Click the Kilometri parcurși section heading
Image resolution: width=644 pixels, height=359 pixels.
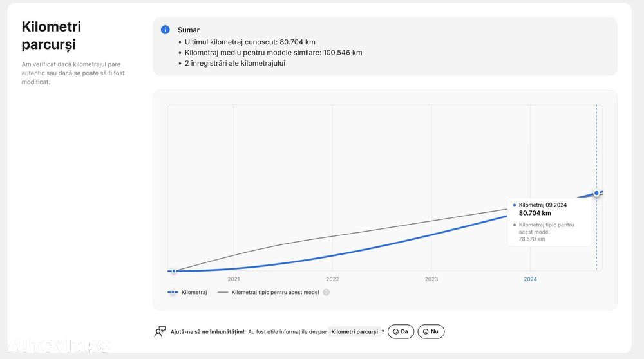click(x=52, y=35)
